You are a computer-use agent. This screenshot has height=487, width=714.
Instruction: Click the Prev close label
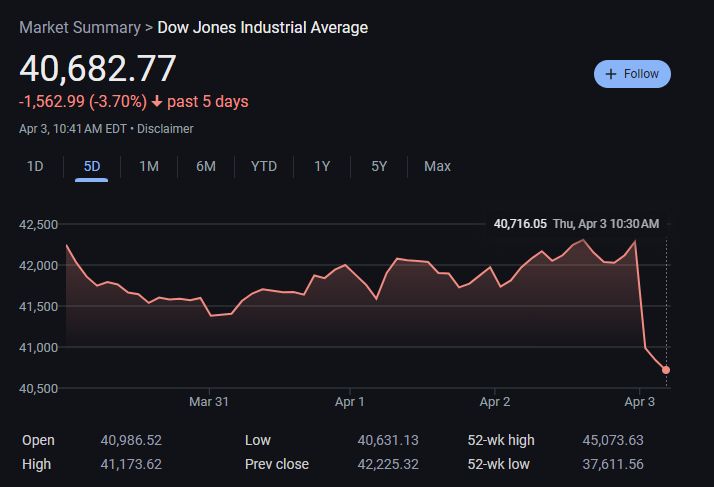pos(277,464)
